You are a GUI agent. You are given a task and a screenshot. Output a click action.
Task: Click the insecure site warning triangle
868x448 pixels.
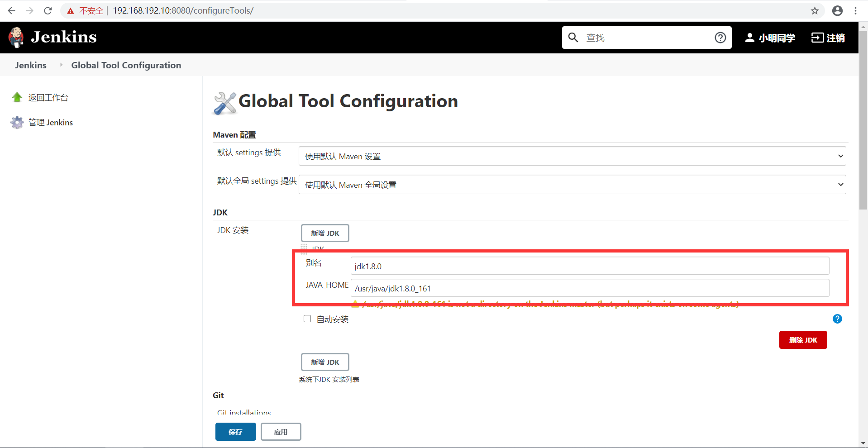coord(71,11)
